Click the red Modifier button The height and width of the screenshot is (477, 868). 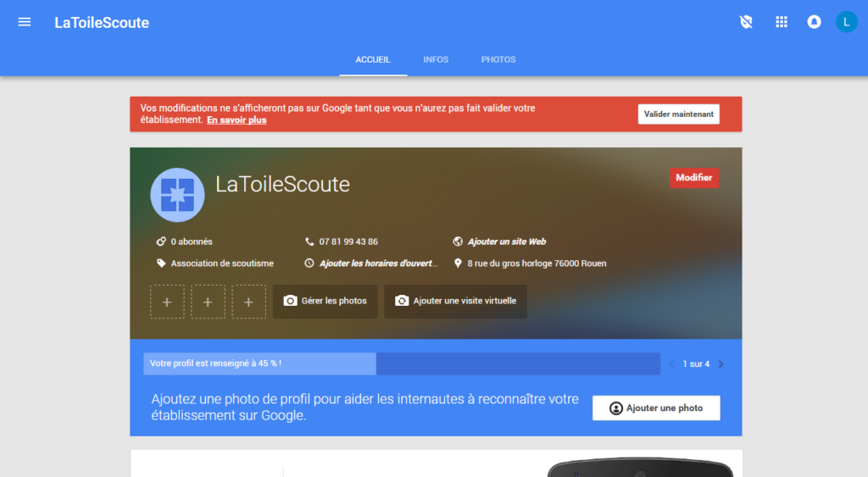[x=694, y=178]
